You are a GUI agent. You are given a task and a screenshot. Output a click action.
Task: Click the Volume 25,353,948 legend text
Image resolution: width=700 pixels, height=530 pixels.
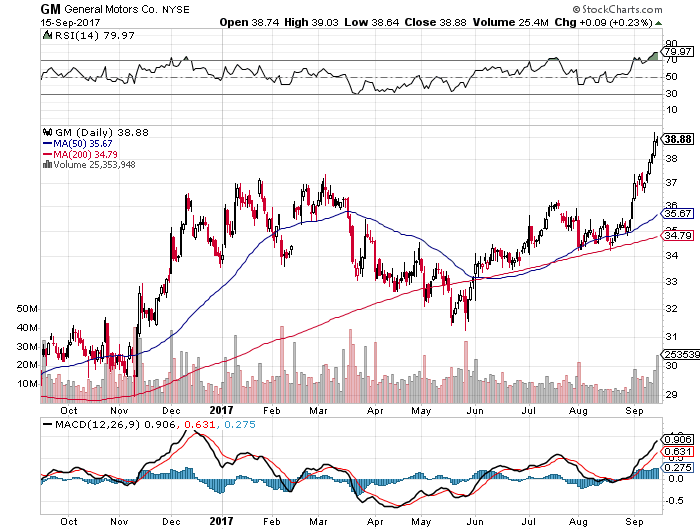[x=94, y=165]
